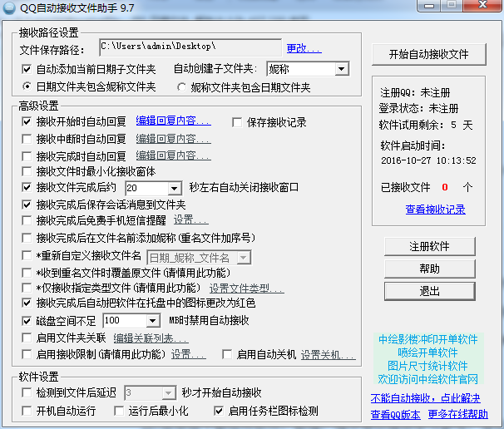The height and width of the screenshot is (429, 504).
Task: Check 接收文件时最小化接收窗体
Action: click(27, 171)
